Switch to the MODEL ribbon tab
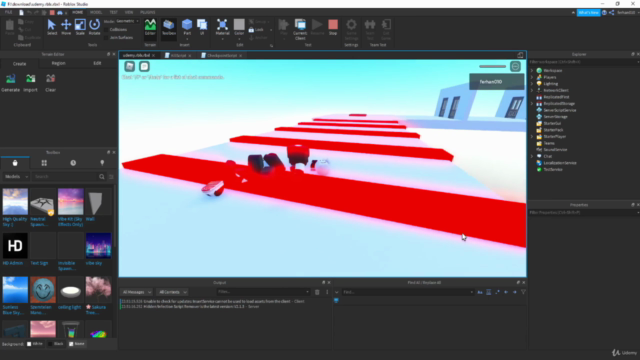 point(96,13)
